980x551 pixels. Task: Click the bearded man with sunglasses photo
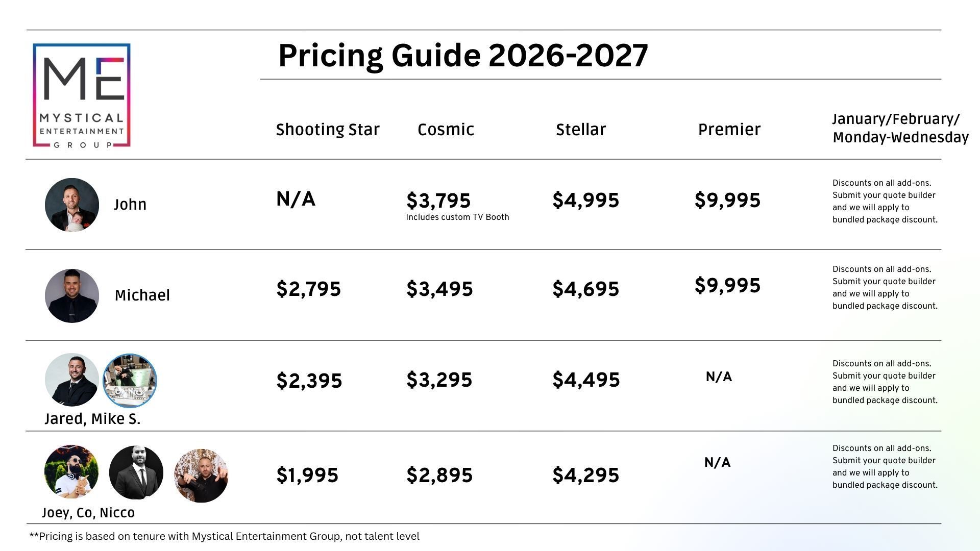point(71,472)
